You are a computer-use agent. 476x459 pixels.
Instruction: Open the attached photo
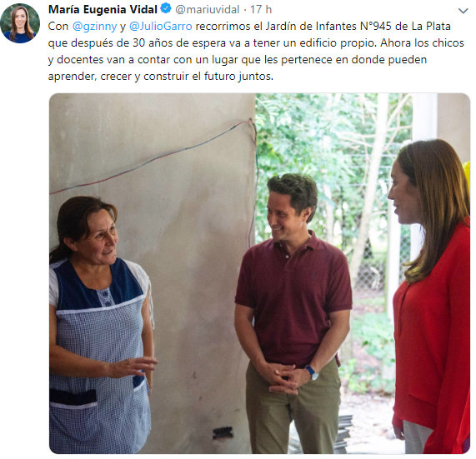click(x=259, y=273)
